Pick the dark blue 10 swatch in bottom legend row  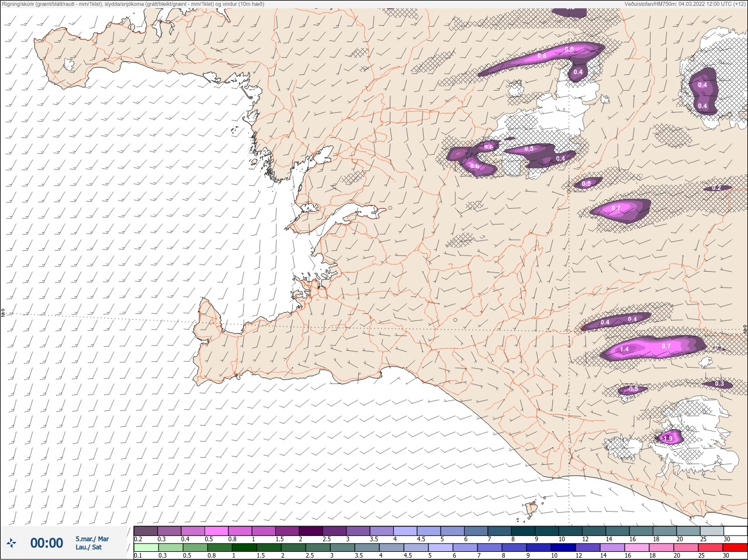click(563, 548)
